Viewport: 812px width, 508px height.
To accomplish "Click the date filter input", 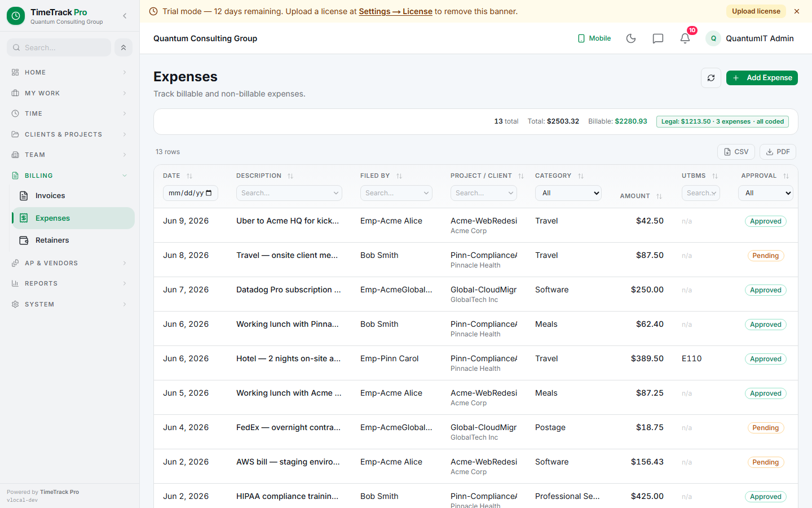I will [191, 193].
